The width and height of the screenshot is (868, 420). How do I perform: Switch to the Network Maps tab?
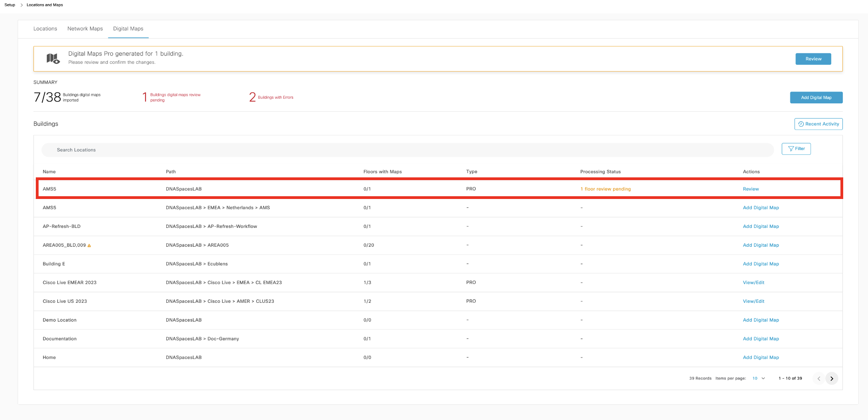tap(85, 28)
